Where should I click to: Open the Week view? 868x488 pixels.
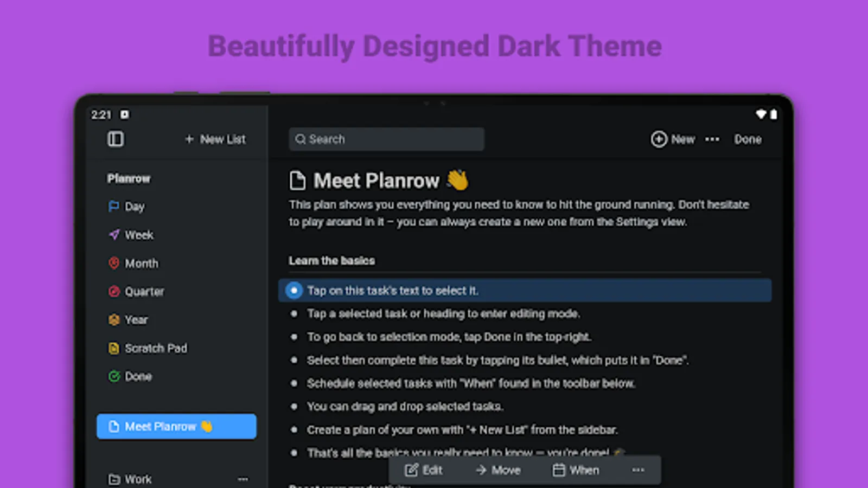pos(139,235)
